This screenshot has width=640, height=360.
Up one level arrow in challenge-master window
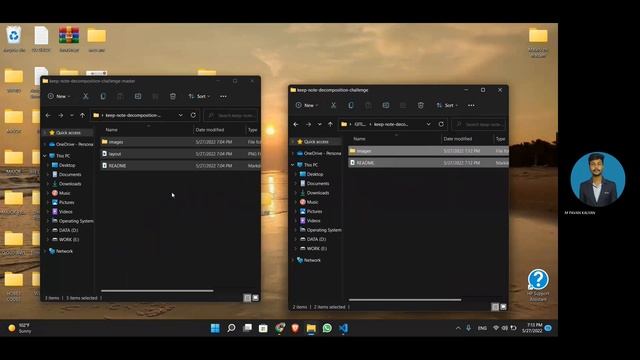click(x=82, y=116)
